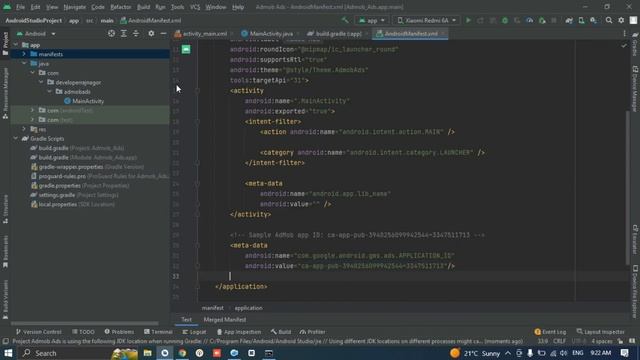640x360 pixels.
Task: Click the Sync Project with Gradle Files icon
Action: (569, 20)
